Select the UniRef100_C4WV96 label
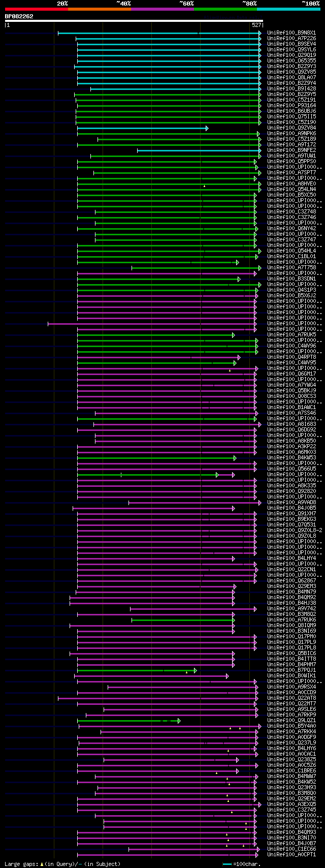Viewport: 325px width, 868px height. [291, 346]
